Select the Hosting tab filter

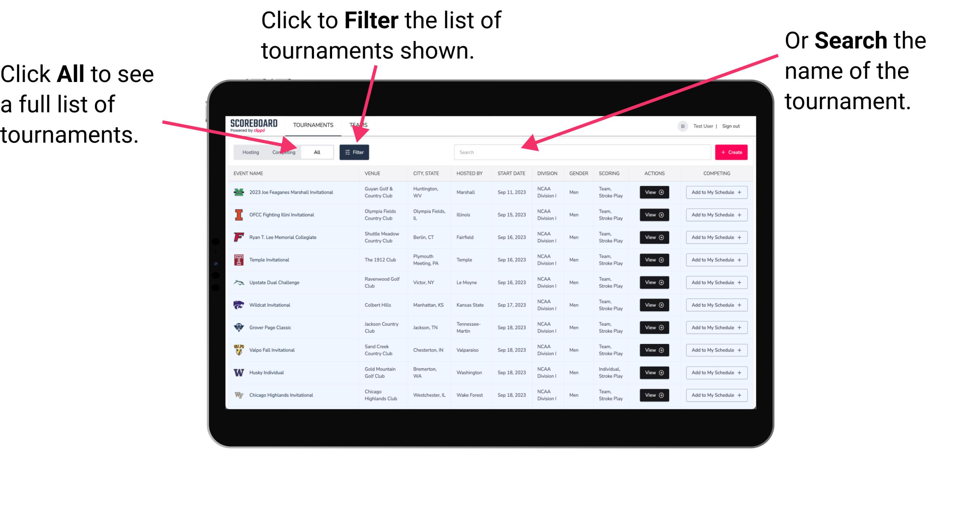(249, 152)
